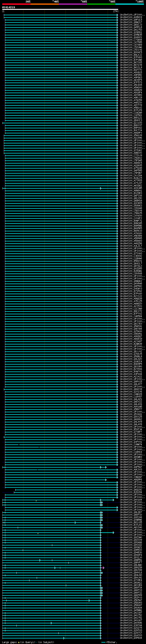Screen dimensions: 146x644
Task: Pick the UniRef100_Q9ARZ9 entry
Action: 131,90
